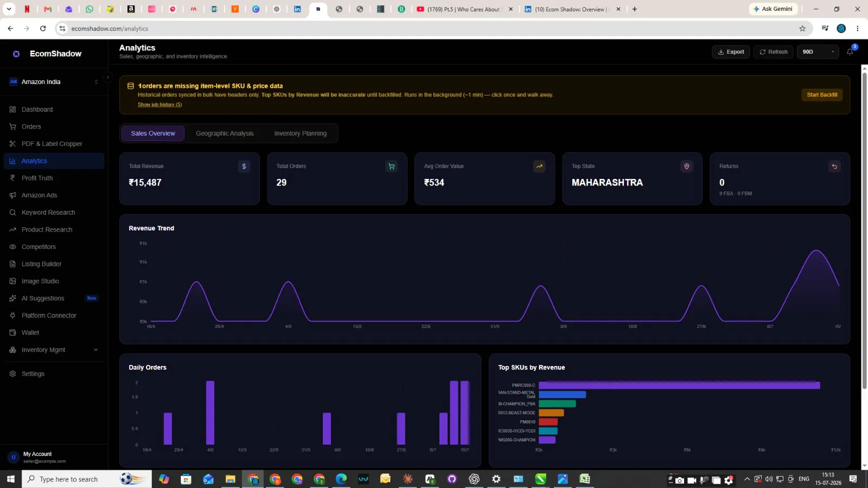The width and height of the screenshot is (868, 488).
Task: Click the scissors icon for PDF & Label Cropper
Action: coord(12,144)
